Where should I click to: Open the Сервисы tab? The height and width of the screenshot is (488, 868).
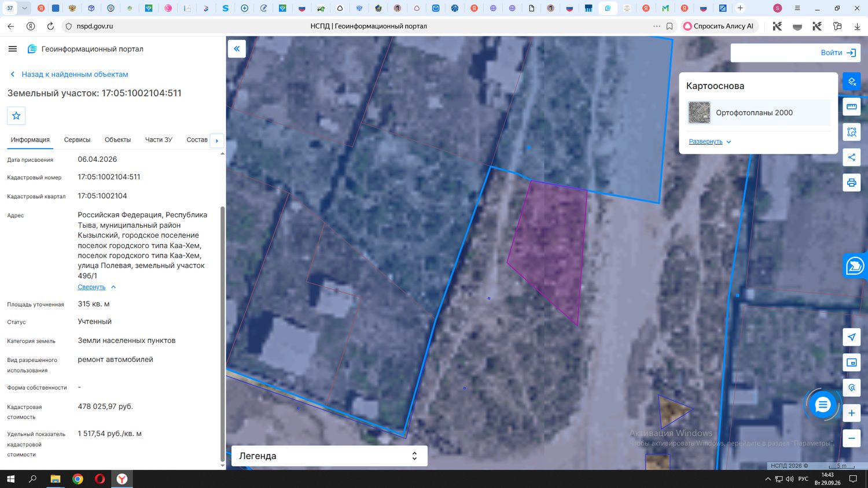coord(77,140)
